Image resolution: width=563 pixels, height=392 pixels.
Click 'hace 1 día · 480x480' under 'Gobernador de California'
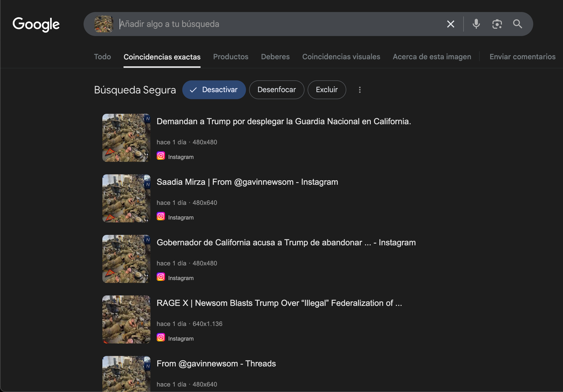pyautogui.click(x=187, y=263)
